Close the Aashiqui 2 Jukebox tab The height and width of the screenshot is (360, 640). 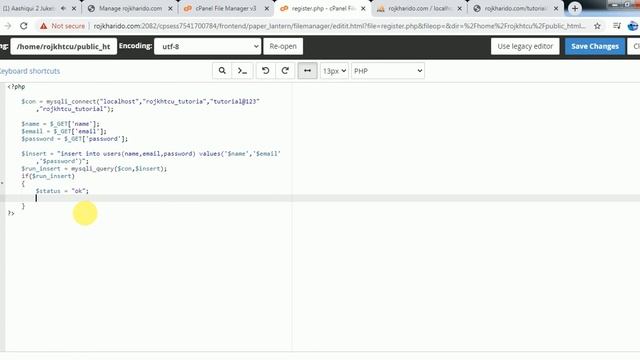coord(74,8)
